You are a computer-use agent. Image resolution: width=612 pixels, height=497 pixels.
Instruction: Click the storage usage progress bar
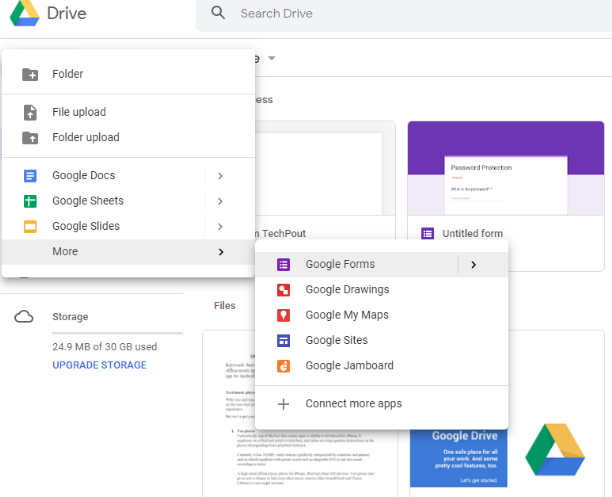coord(117,333)
